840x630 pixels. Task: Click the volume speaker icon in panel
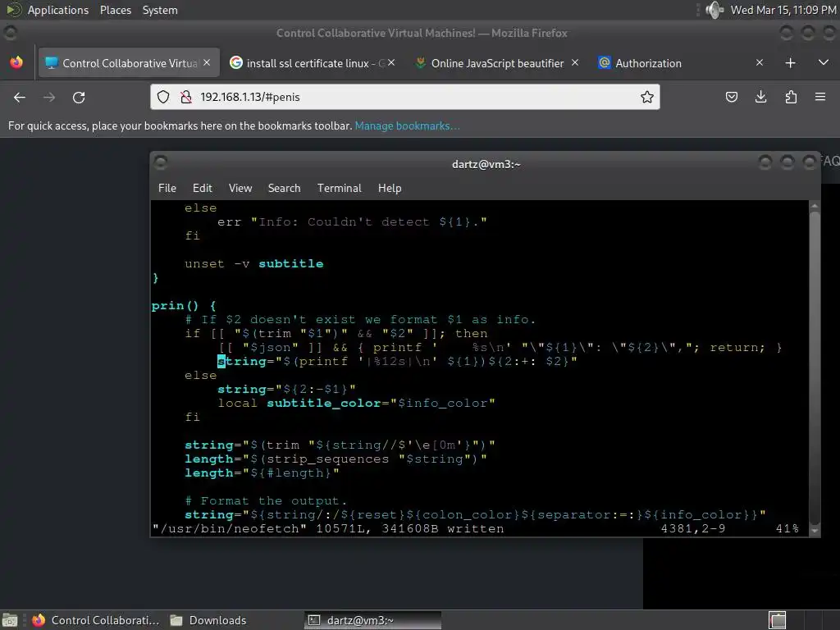714,10
